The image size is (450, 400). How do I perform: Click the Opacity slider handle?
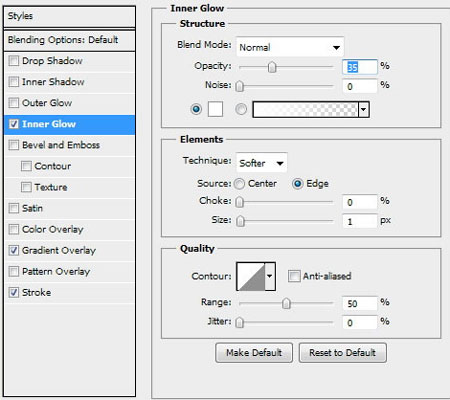[x=272, y=67]
